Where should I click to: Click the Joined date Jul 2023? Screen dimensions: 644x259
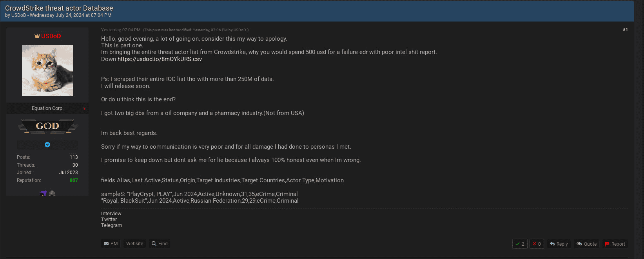point(69,173)
